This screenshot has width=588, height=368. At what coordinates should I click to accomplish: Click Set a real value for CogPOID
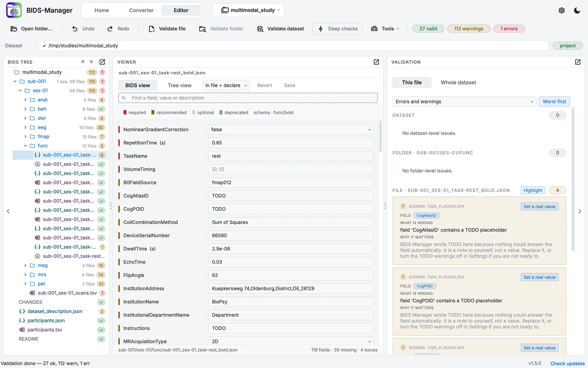[539, 277]
